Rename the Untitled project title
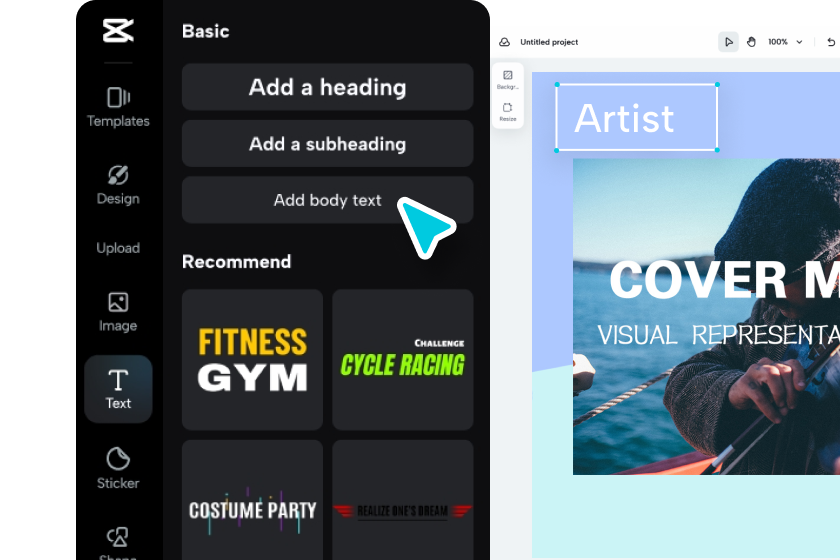 coord(549,42)
